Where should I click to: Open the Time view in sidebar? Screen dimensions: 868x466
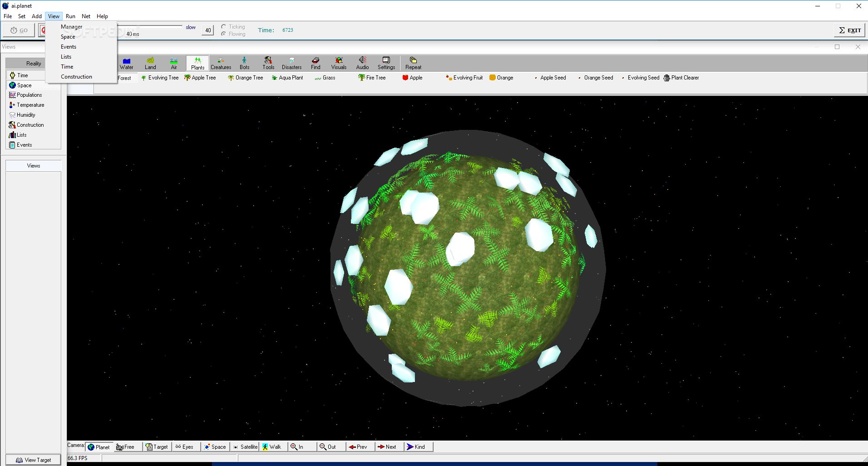coord(26,75)
